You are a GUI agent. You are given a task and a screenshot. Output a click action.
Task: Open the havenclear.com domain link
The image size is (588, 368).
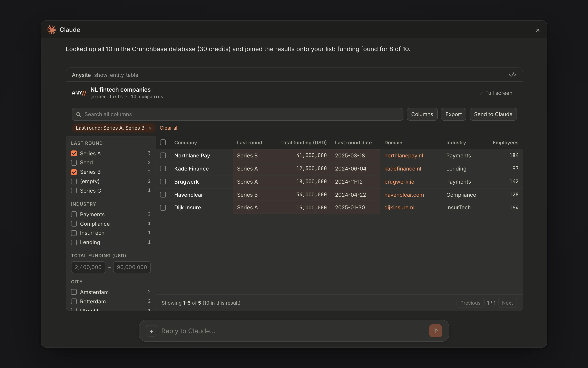point(404,195)
